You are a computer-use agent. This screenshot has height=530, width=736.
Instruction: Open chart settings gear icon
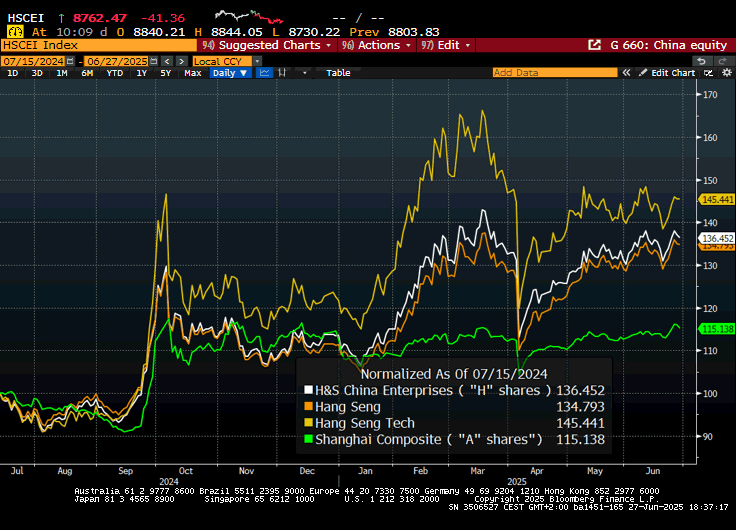click(727, 73)
